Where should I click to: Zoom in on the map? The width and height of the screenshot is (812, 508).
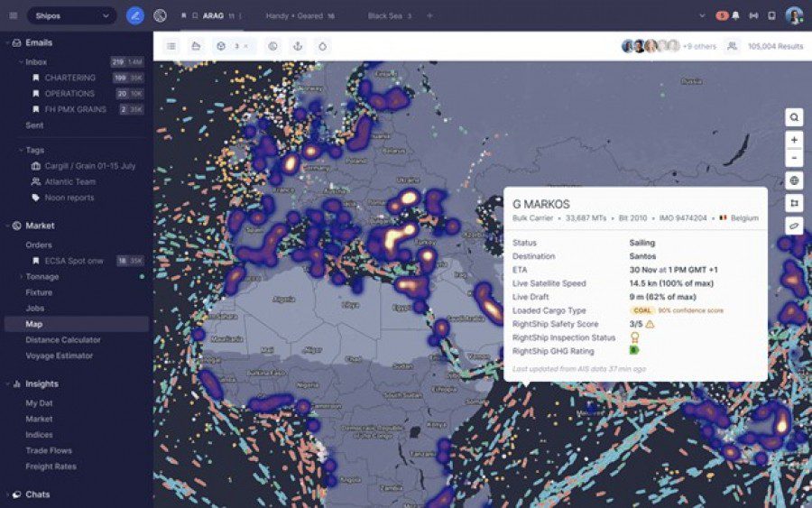794,141
